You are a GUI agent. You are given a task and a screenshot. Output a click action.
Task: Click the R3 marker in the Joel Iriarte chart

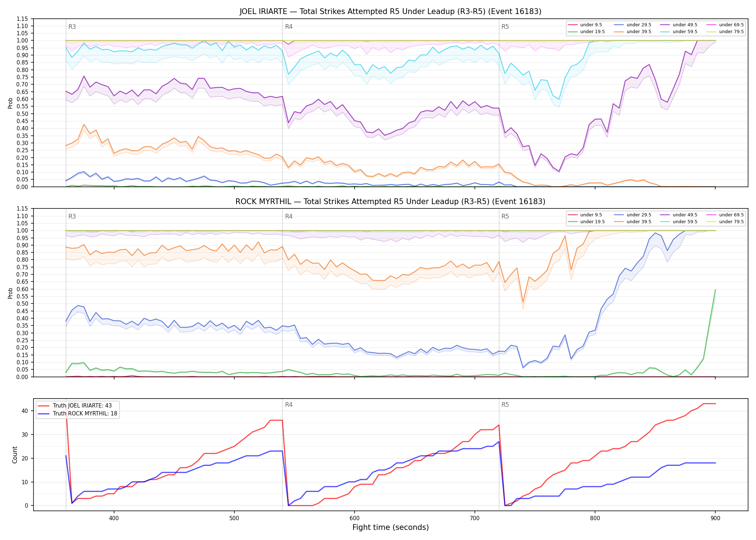point(72,27)
